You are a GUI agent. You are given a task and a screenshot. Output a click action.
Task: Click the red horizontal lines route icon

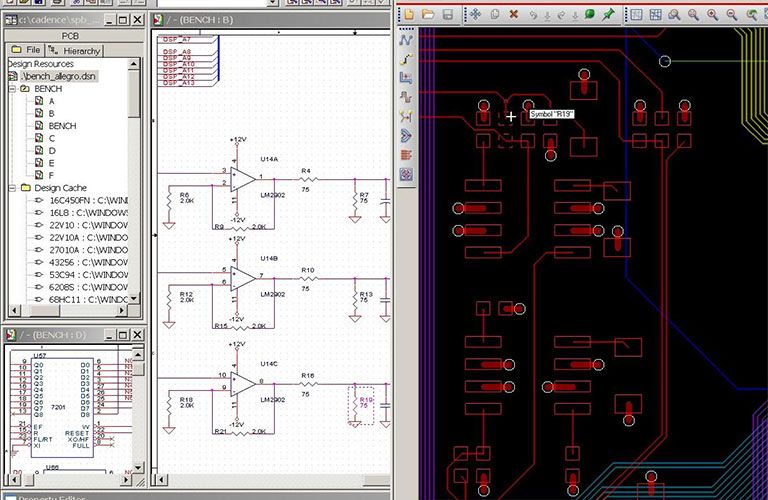coord(406,155)
